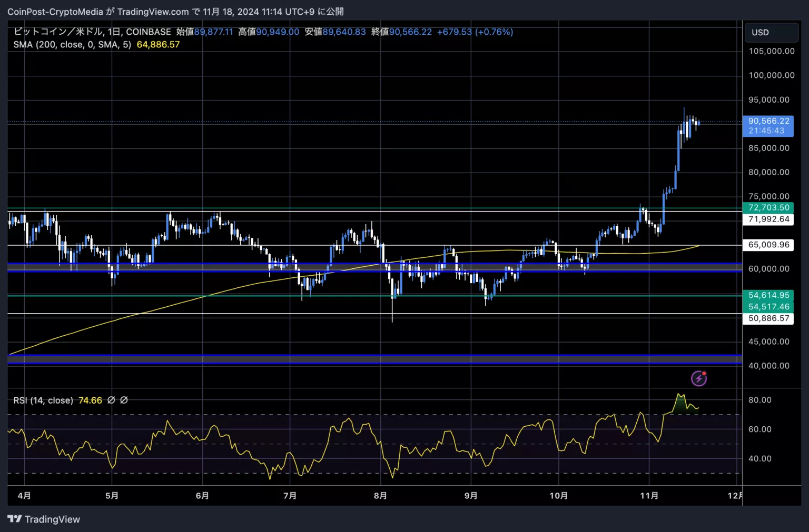
Task: Click the purple lightning alert icon
Action: coord(699,378)
